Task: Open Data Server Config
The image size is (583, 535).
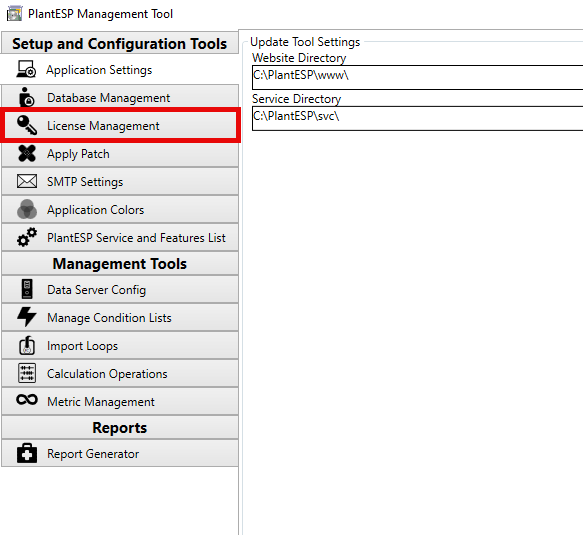Action: click(120, 289)
